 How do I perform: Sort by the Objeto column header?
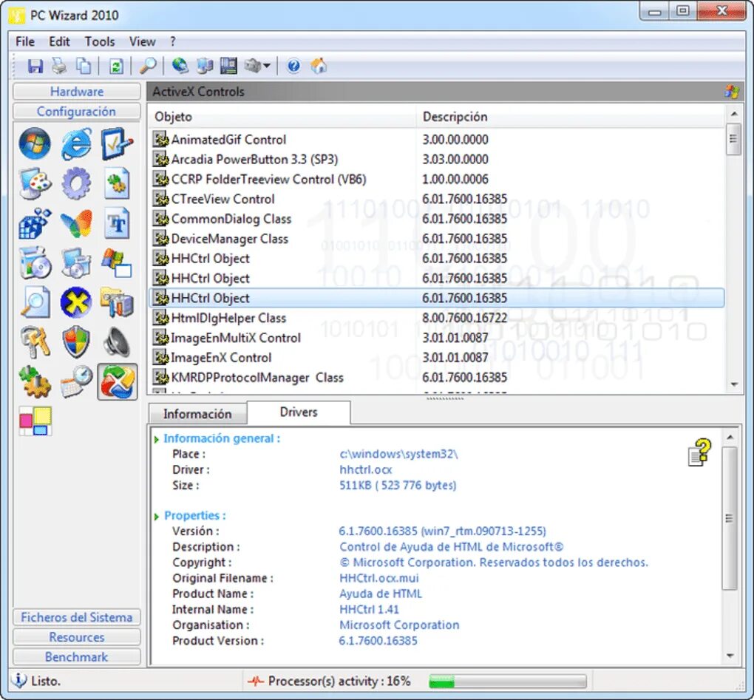tap(282, 117)
